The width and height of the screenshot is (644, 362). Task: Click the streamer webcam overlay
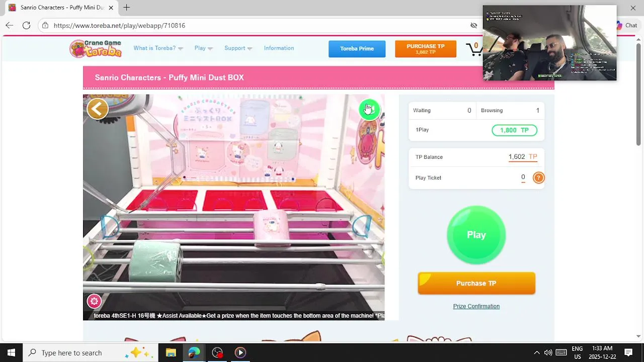coord(549,43)
